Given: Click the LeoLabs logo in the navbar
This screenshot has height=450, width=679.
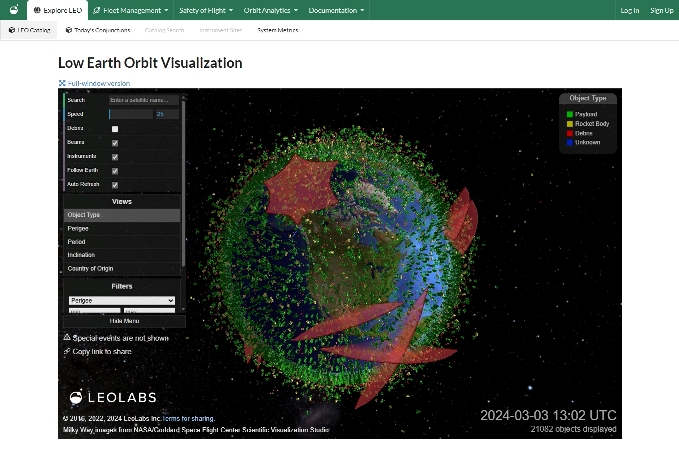Looking at the screenshot, I should pos(13,10).
